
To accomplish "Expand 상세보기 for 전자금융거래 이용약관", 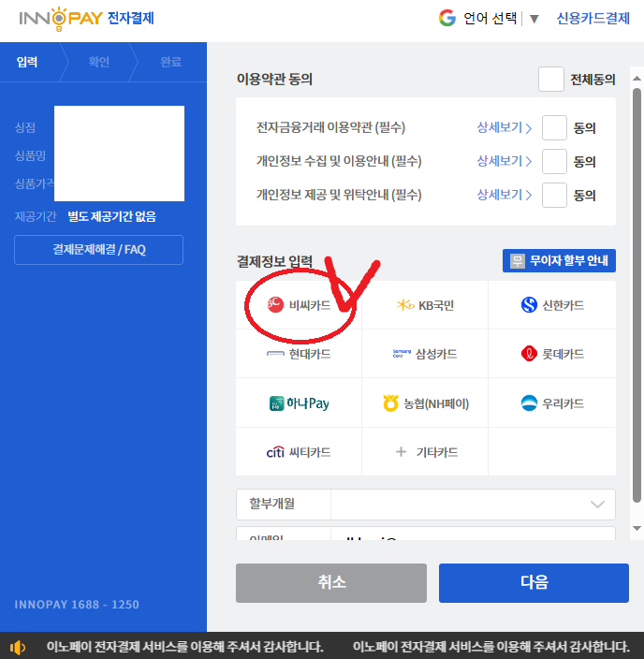I will pyautogui.click(x=504, y=127).
